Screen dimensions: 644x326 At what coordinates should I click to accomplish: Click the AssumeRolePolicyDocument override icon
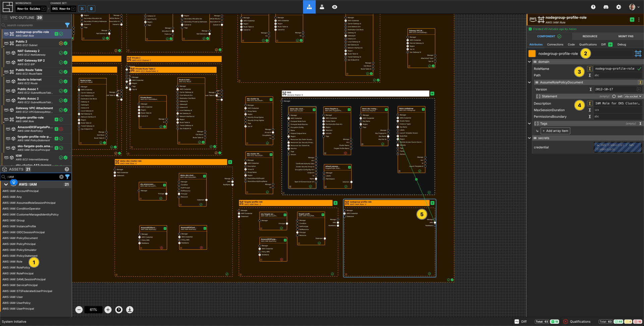pos(640,83)
